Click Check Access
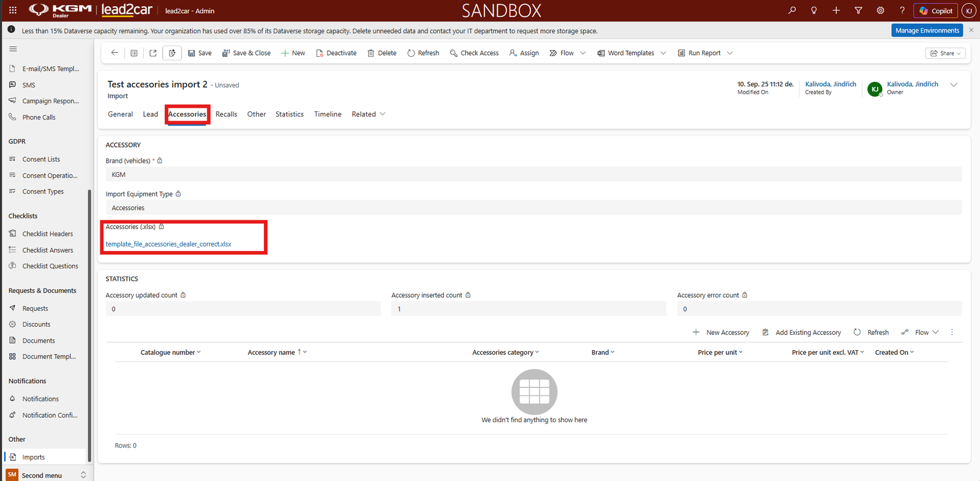Screen dimensions: 980x481 tap(474, 53)
